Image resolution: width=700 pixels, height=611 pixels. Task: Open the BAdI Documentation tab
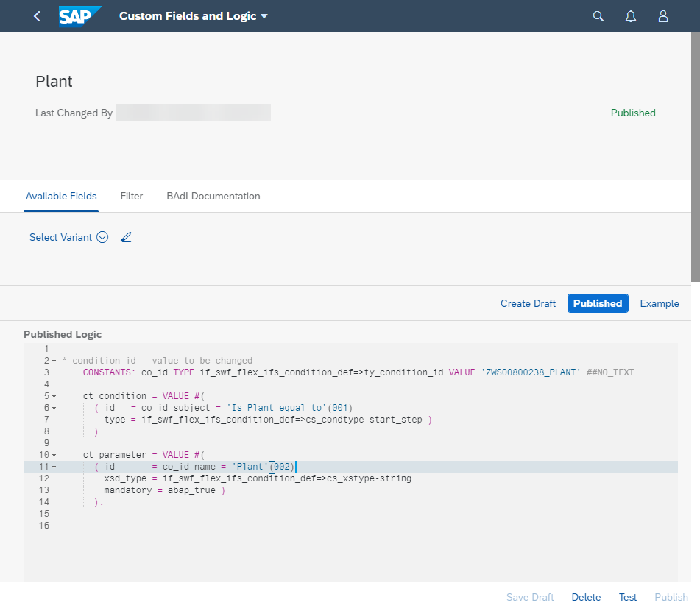click(x=213, y=196)
